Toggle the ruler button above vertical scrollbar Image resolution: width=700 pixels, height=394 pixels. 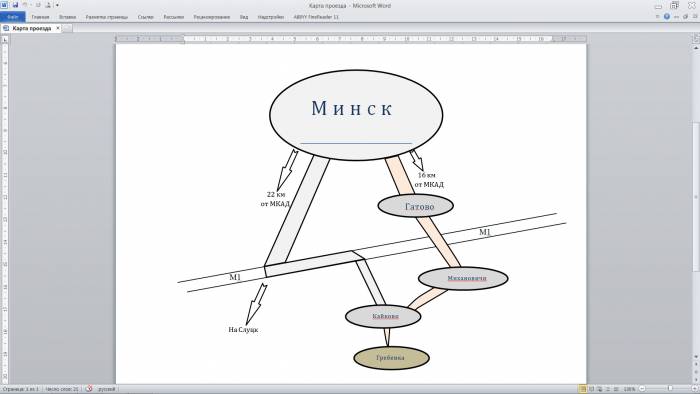[x=696, y=39]
